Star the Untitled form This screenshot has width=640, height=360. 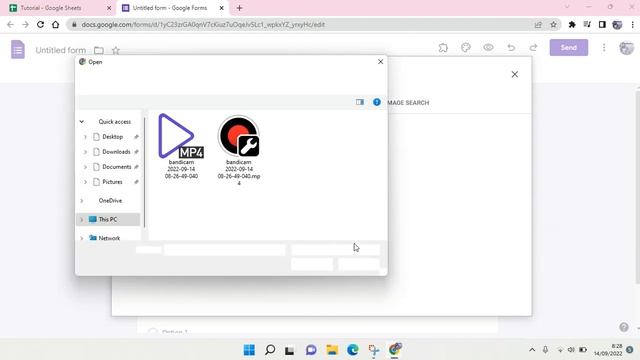click(x=116, y=50)
